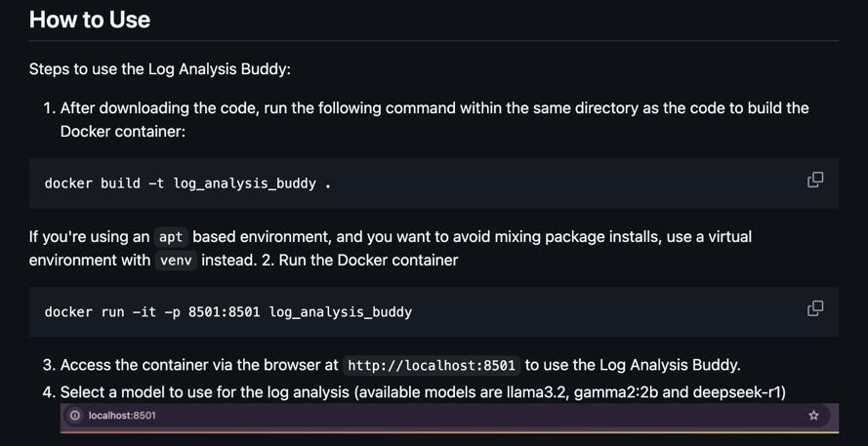Click the docker run code line
The height and width of the screenshot is (446, 868).
228,311
